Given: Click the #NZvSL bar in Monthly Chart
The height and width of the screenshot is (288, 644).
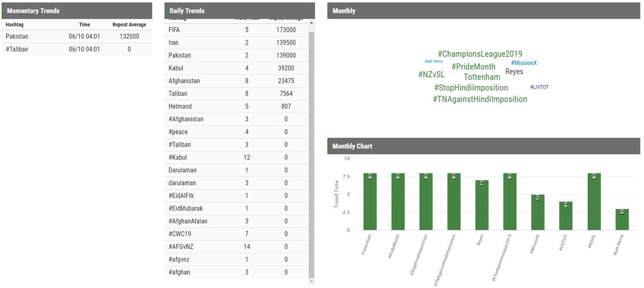Looking at the screenshot, I should coord(594,201).
